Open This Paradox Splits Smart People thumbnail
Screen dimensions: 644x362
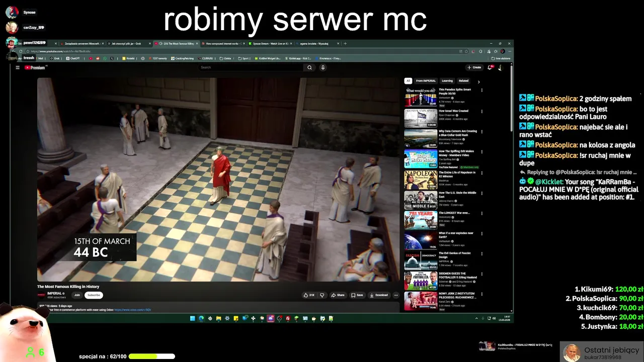421,97
